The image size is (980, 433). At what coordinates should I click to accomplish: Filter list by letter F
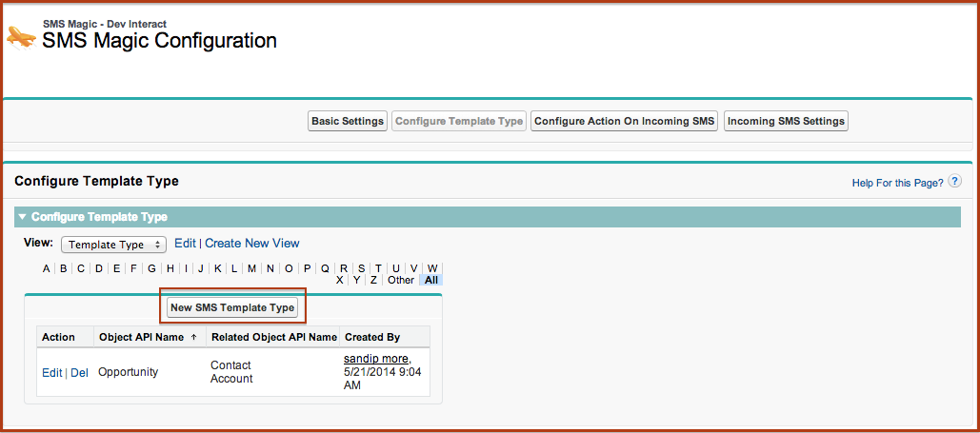point(133,268)
